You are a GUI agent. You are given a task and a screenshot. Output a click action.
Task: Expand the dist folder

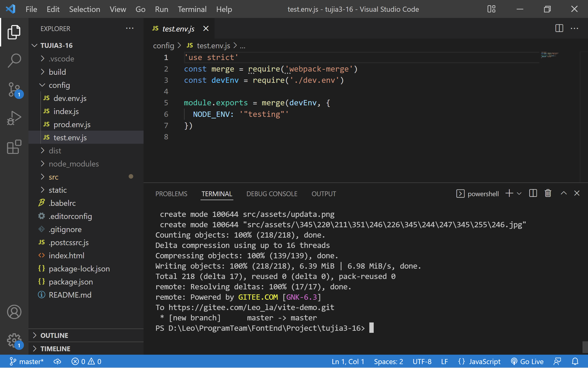click(86, 151)
